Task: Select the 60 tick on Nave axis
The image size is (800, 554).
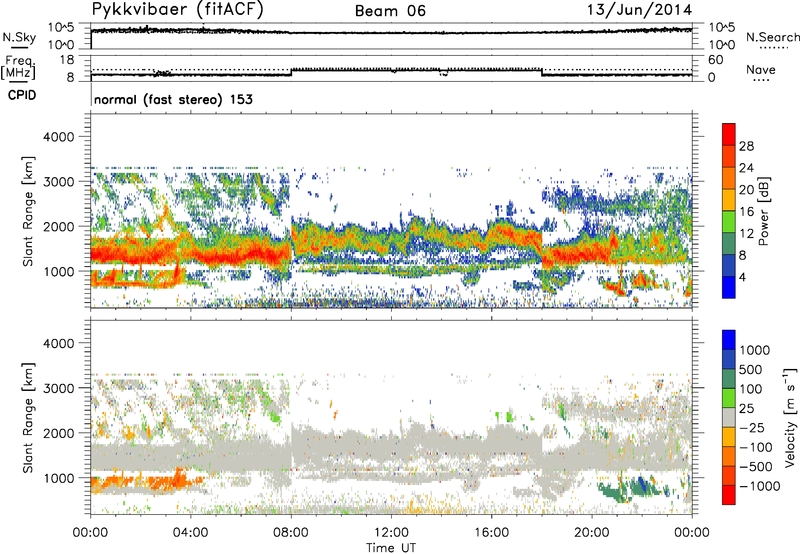Action: pos(715,60)
